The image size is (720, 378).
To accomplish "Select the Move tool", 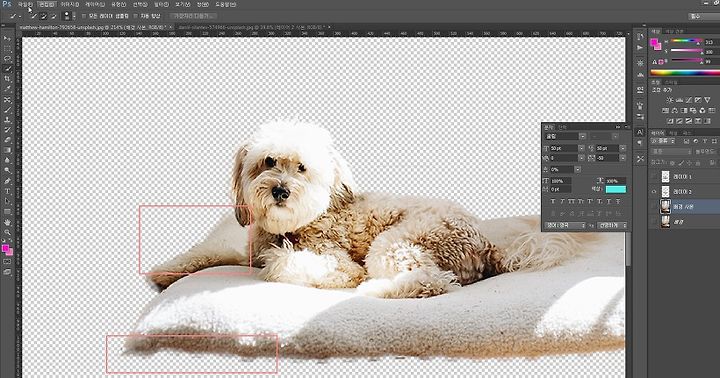I will coord(7,39).
